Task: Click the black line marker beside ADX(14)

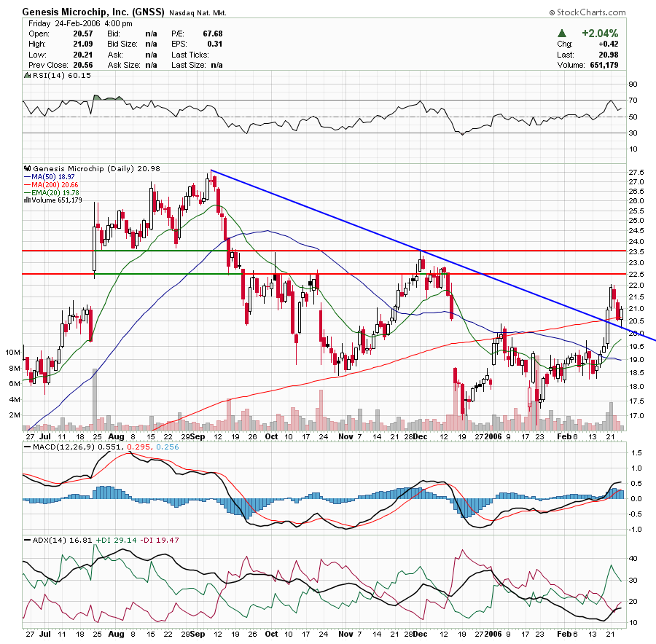Action: point(28,541)
